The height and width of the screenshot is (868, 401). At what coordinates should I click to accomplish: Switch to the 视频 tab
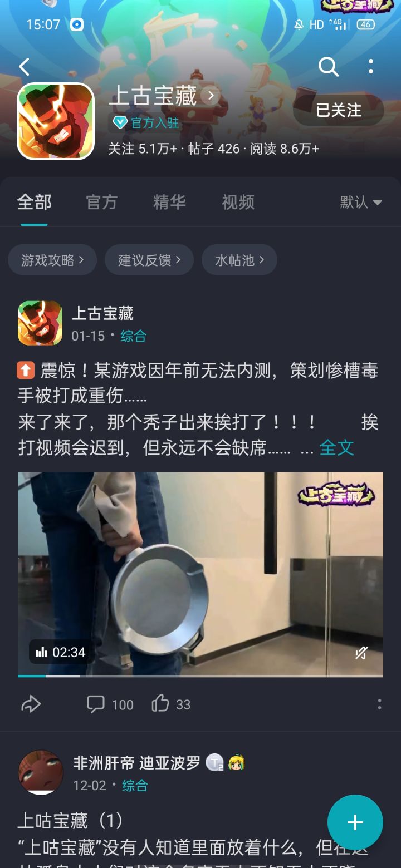pos(238,202)
